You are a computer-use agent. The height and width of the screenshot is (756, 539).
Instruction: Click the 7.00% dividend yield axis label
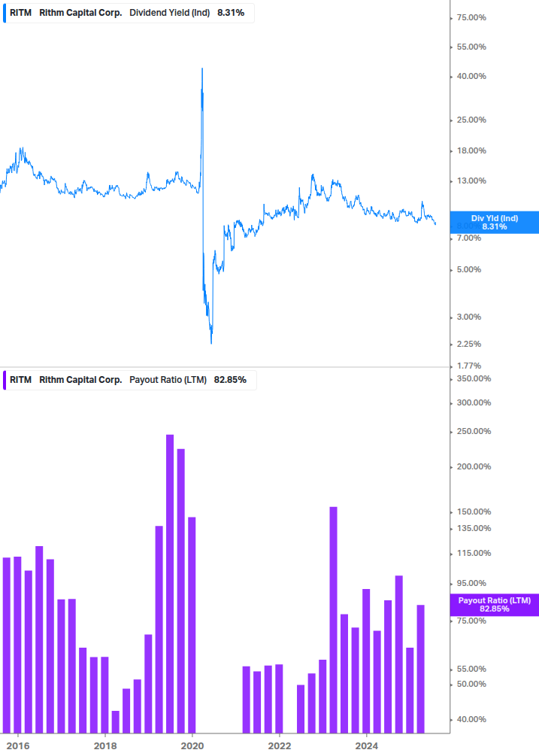coord(468,238)
